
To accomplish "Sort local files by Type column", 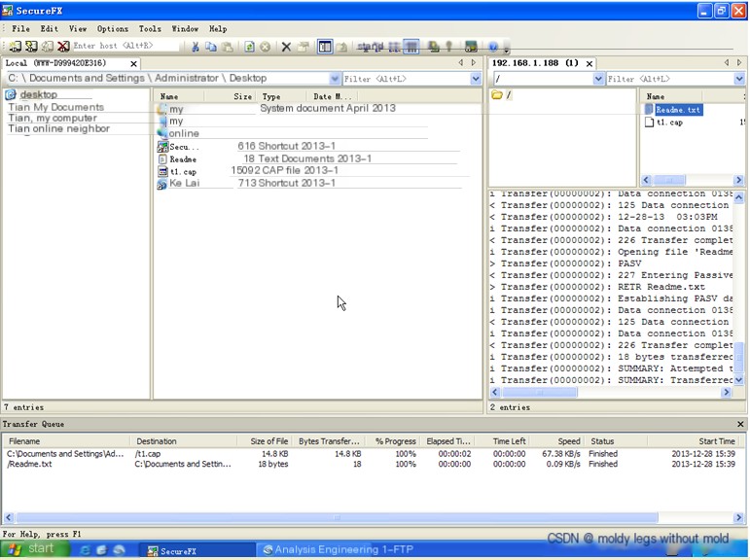I will pos(282,96).
